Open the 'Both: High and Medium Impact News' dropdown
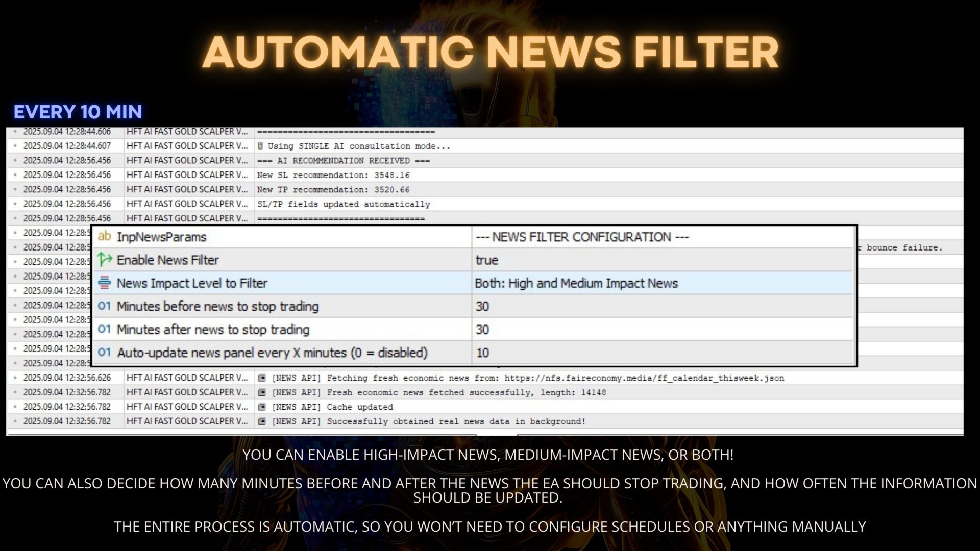The width and height of the screenshot is (980, 551). click(576, 284)
